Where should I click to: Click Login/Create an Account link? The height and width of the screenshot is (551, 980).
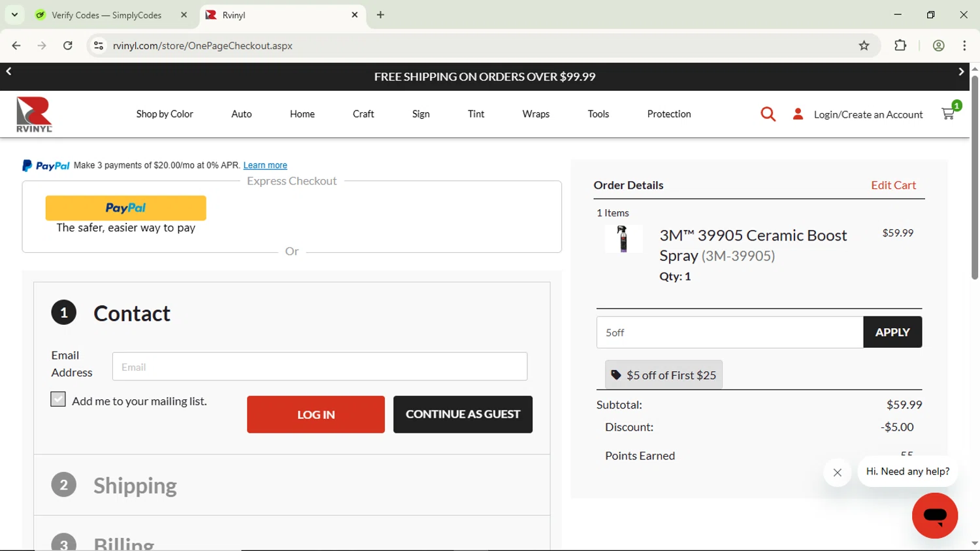pos(868,114)
